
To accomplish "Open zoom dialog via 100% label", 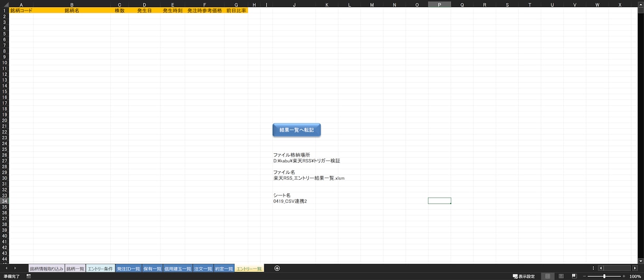I will pyautogui.click(x=635, y=276).
